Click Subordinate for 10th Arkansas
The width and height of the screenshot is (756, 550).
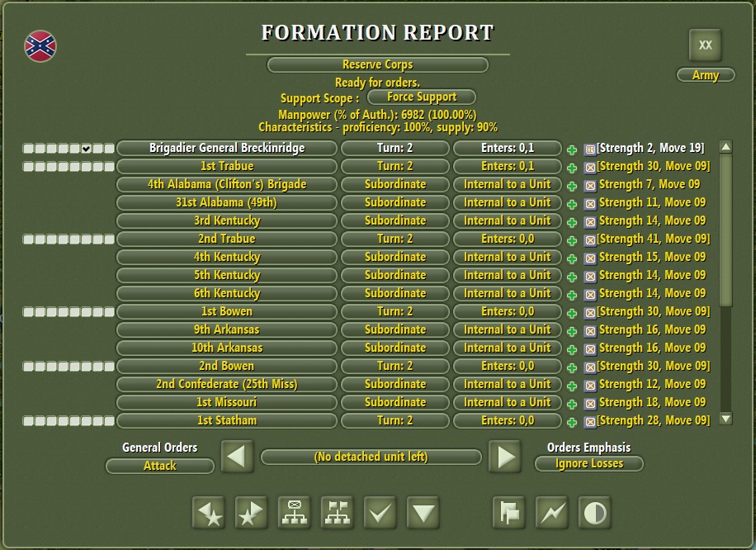(x=395, y=348)
